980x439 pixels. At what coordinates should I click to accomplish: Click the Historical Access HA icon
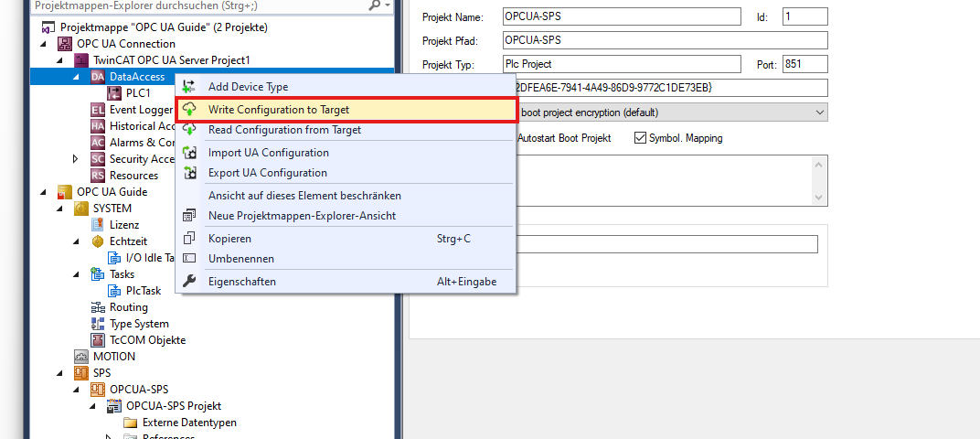(98, 125)
